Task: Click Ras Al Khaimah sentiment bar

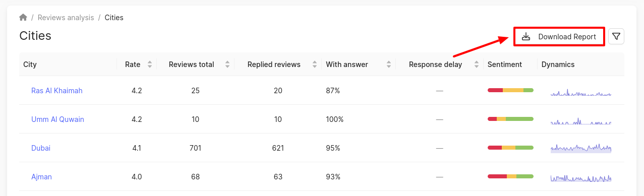Action: click(x=510, y=90)
